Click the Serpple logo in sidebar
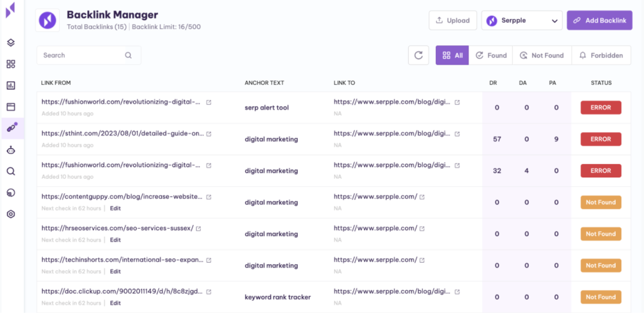644x318 pixels. click(x=11, y=10)
